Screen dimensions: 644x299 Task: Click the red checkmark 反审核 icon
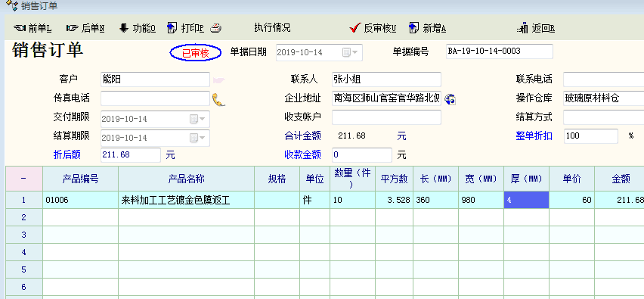click(355, 28)
